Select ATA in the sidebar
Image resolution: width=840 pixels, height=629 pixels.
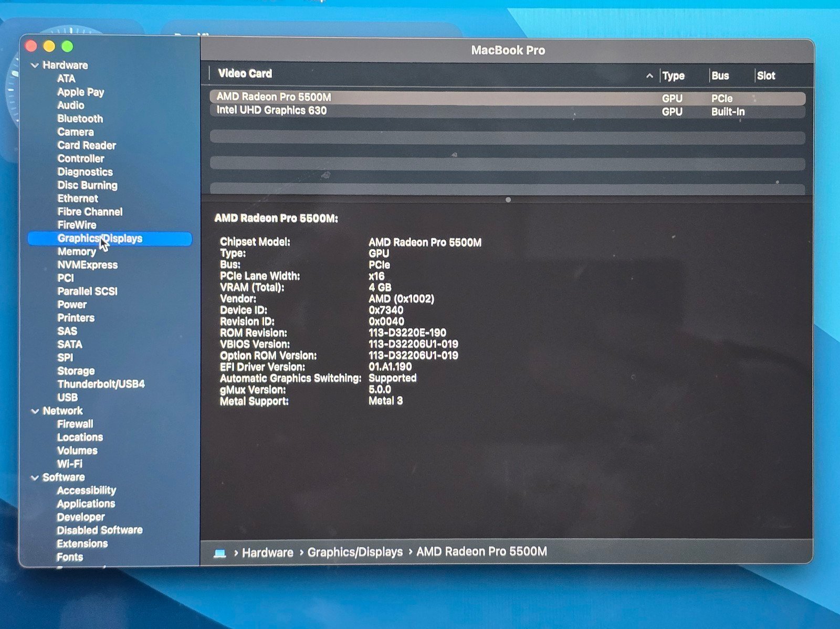[66, 79]
